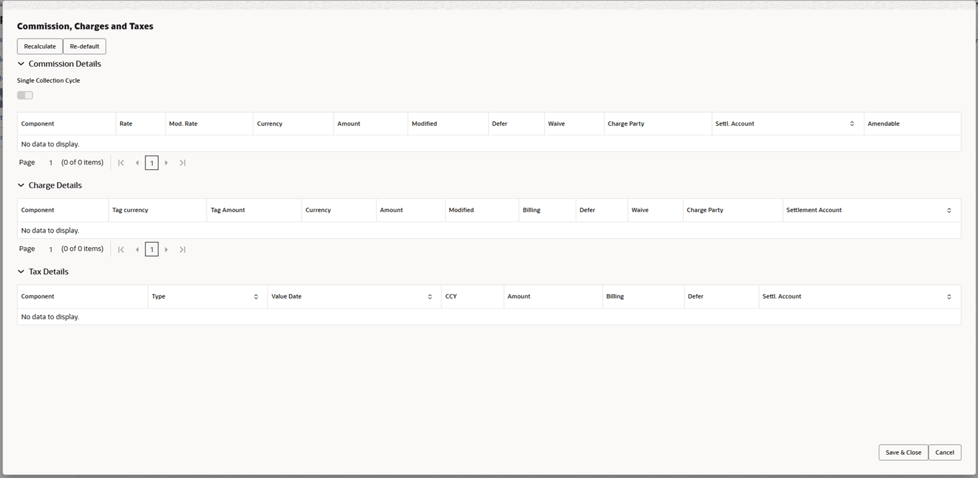The width and height of the screenshot is (980, 480).
Task: Click next page arrow under Charge Details
Action: pos(166,249)
